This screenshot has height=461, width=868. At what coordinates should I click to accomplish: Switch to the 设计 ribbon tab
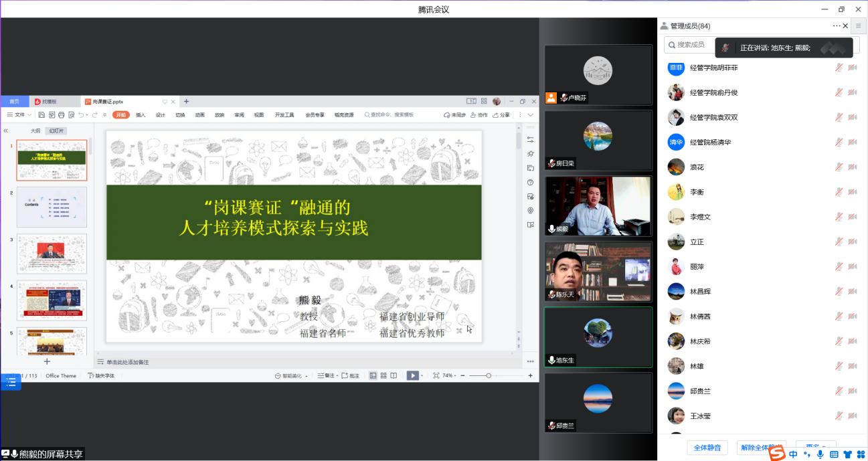161,115
